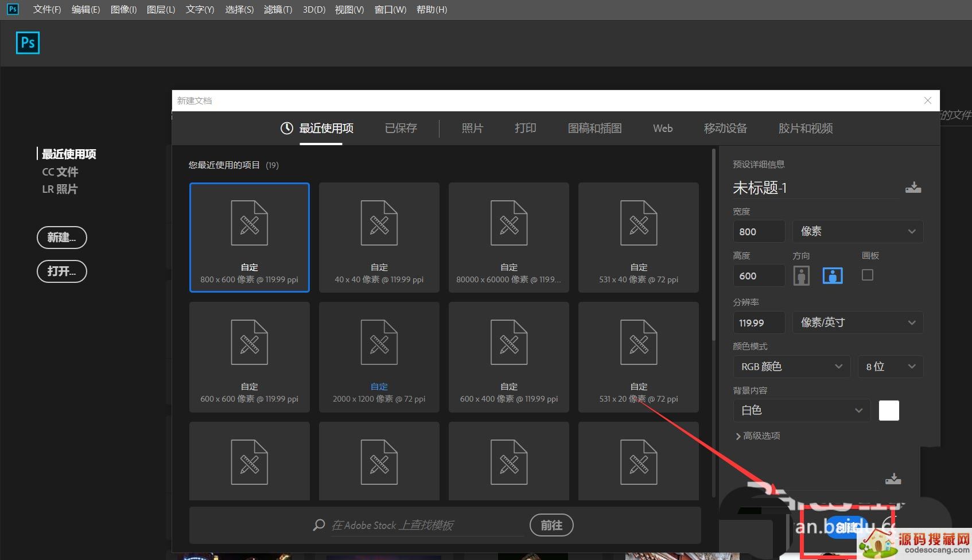This screenshot has height=560, width=972.
Task: Select landscape orientation icon
Action: click(x=832, y=276)
